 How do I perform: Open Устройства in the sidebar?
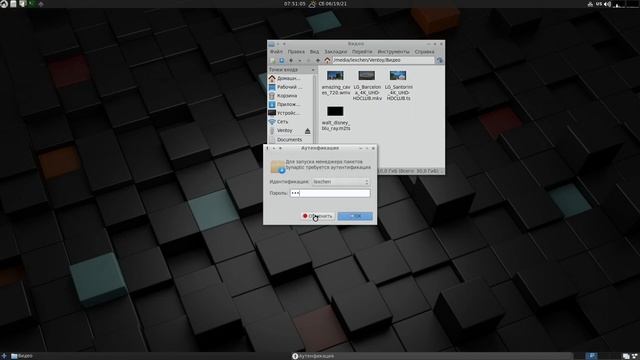289,113
